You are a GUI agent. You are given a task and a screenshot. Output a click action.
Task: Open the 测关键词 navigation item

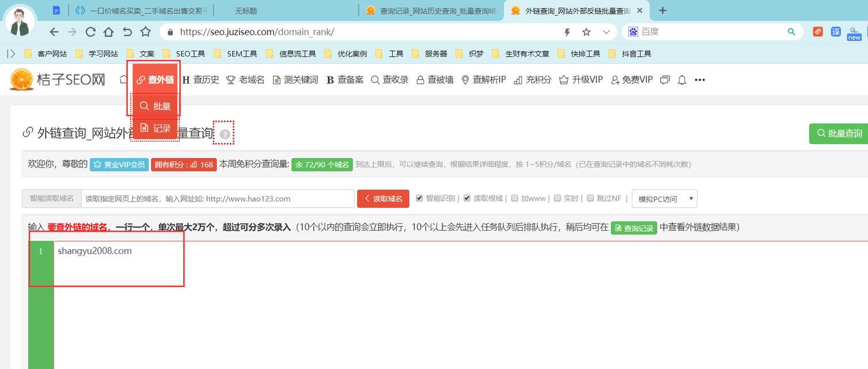(295, 80)
